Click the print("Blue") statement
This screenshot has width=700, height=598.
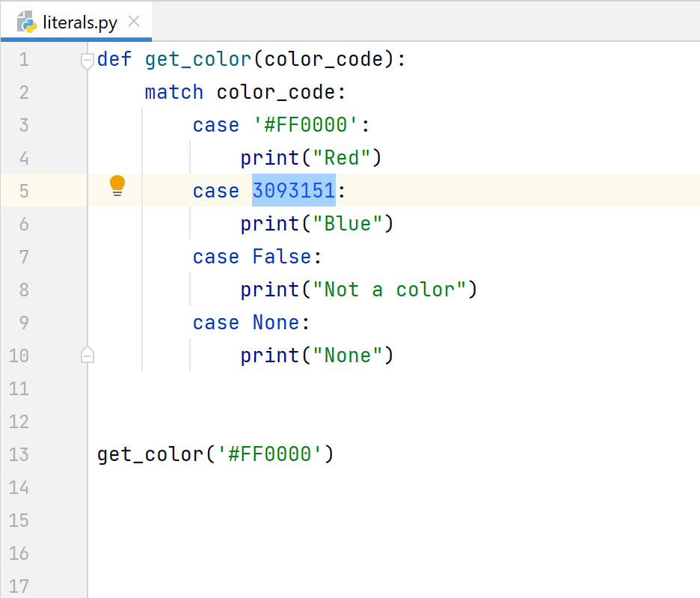coord(314,223)
